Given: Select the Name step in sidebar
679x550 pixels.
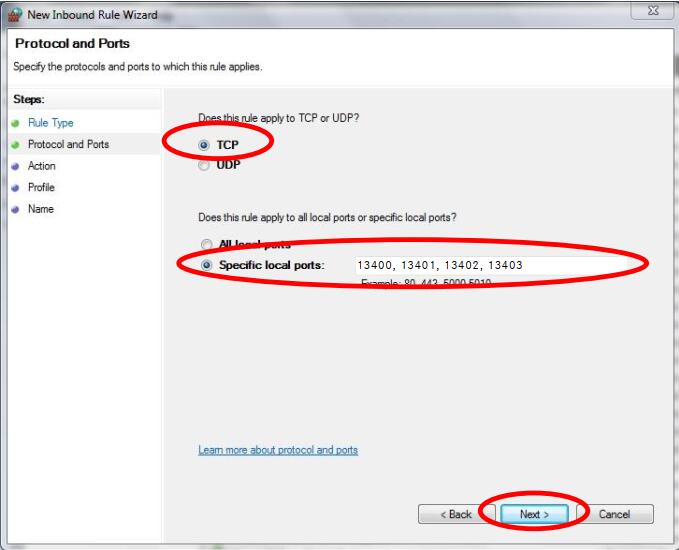Looking at the screenshot, I should pos(40,209).
